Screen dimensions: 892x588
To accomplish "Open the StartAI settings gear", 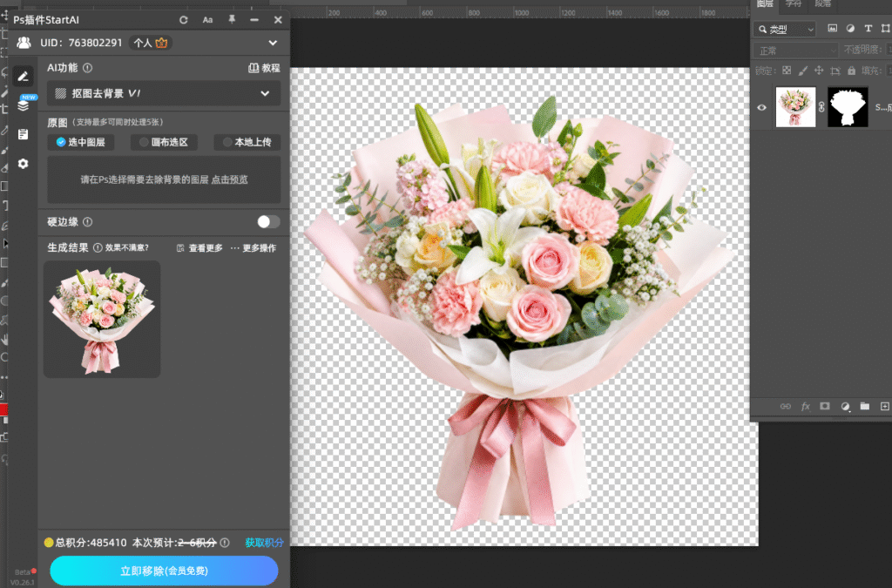I will click(23, 164).
